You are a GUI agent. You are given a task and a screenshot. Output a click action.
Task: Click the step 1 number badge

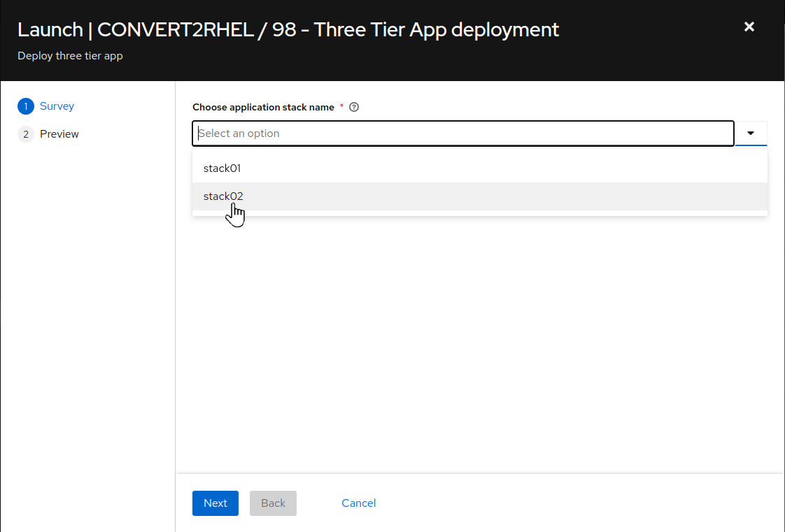pos(25,106)
